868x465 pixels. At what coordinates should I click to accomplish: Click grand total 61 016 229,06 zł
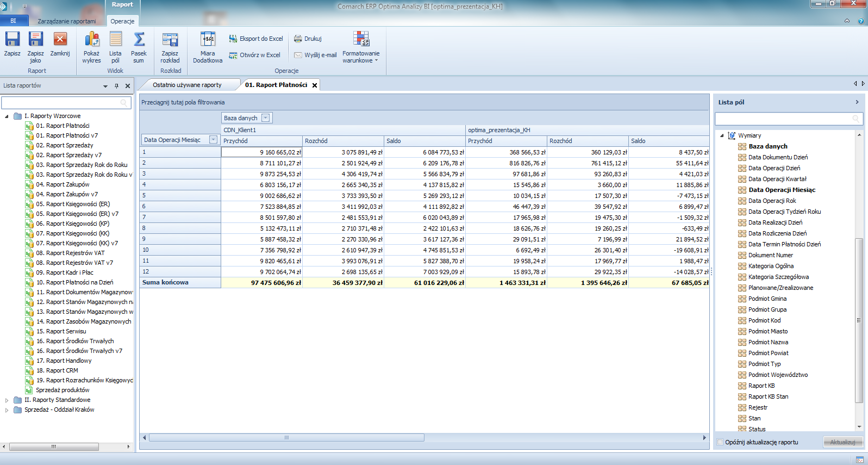point(424,283)
